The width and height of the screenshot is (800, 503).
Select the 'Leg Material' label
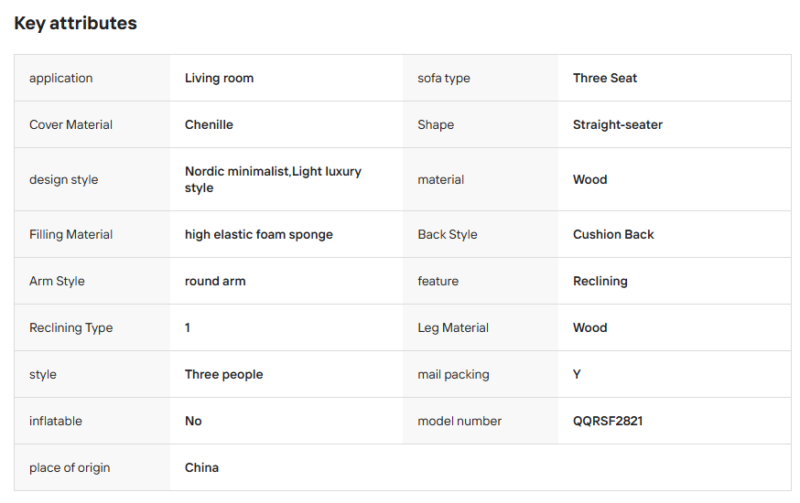[x=453, y=328]
